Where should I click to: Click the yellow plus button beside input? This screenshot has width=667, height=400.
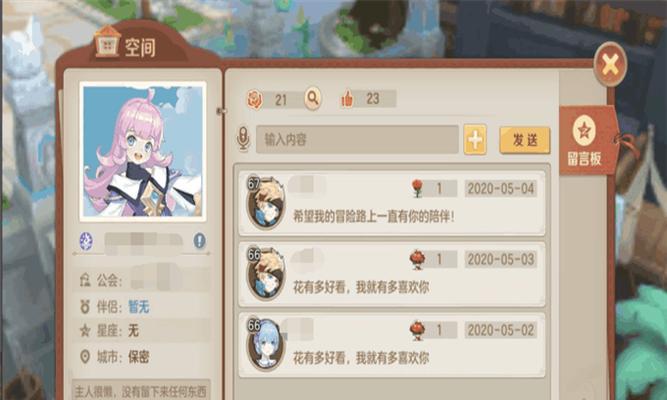click(475, 140)
